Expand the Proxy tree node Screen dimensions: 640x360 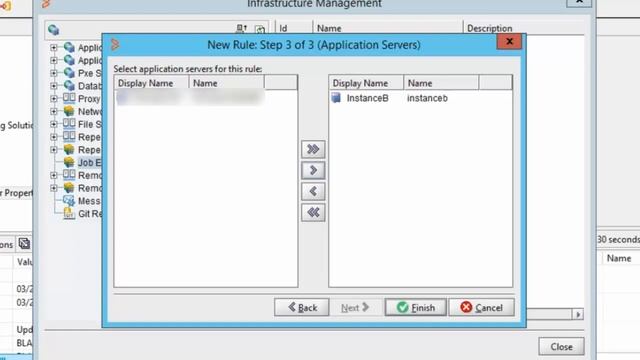tap(53, 98)
